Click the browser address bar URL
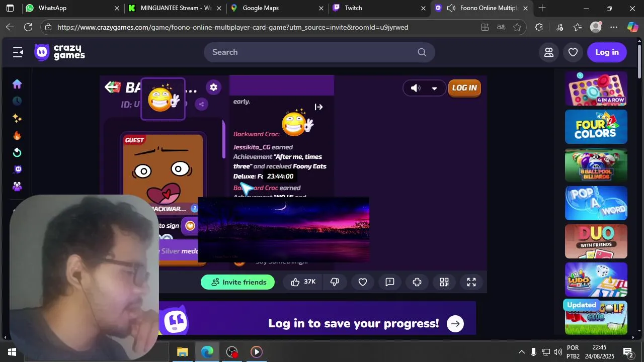 (232, 27)
